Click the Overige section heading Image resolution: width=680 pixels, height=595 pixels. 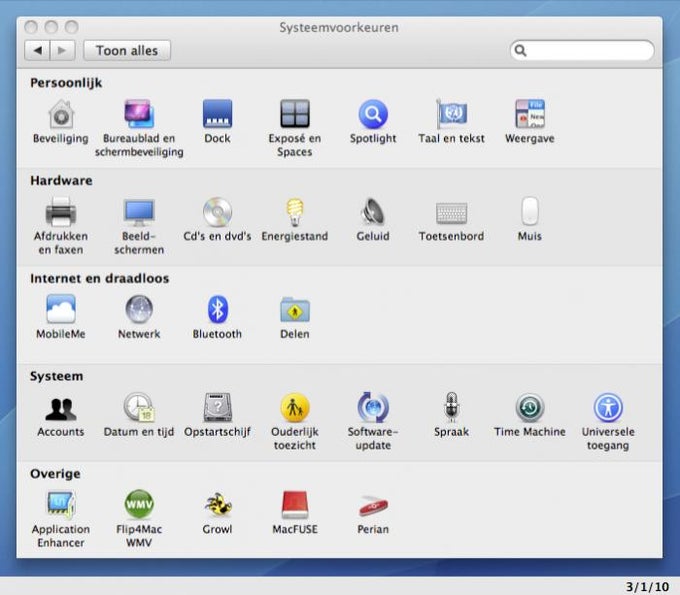55,474
